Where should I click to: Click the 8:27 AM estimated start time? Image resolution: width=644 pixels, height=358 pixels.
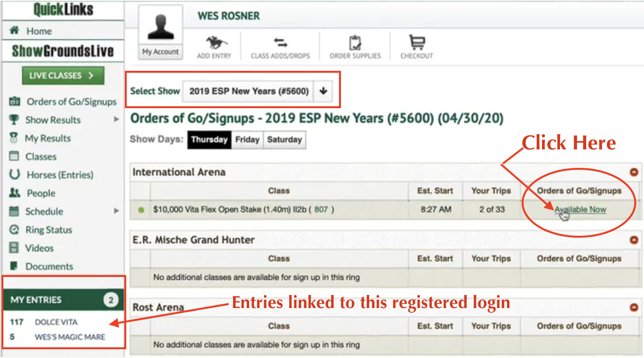[435, 210]
